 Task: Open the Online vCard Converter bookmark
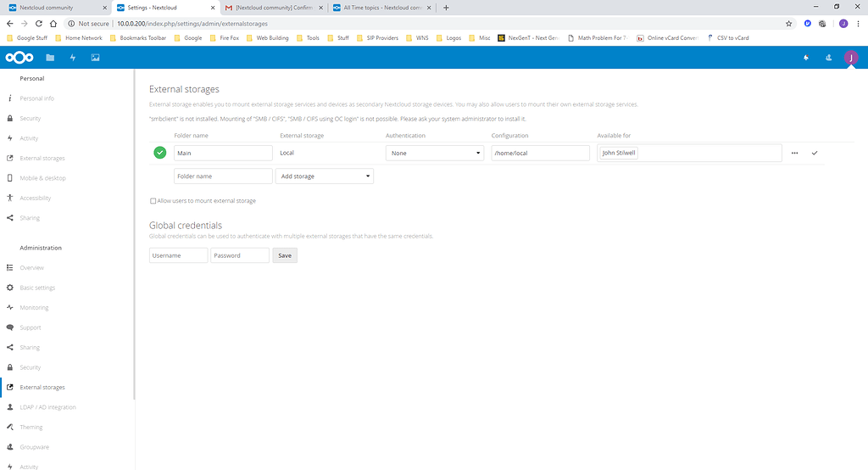pyautogui.click(x=667, y=38)
